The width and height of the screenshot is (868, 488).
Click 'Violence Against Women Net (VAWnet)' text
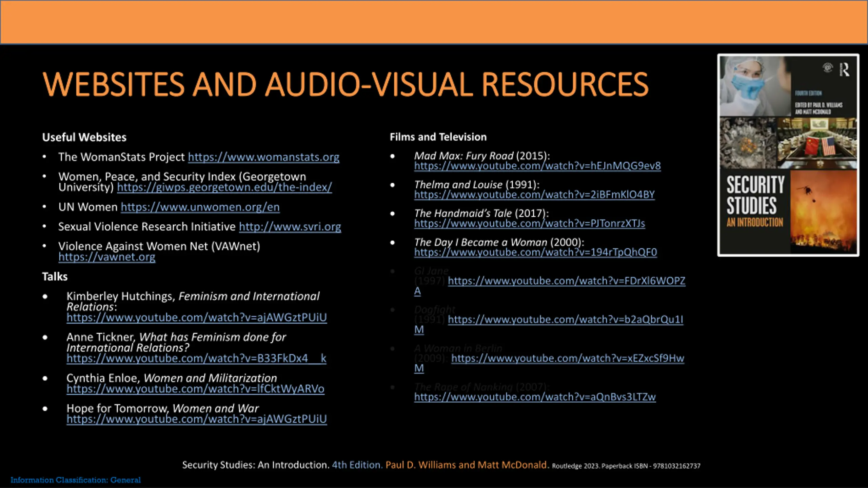[159, 246]
